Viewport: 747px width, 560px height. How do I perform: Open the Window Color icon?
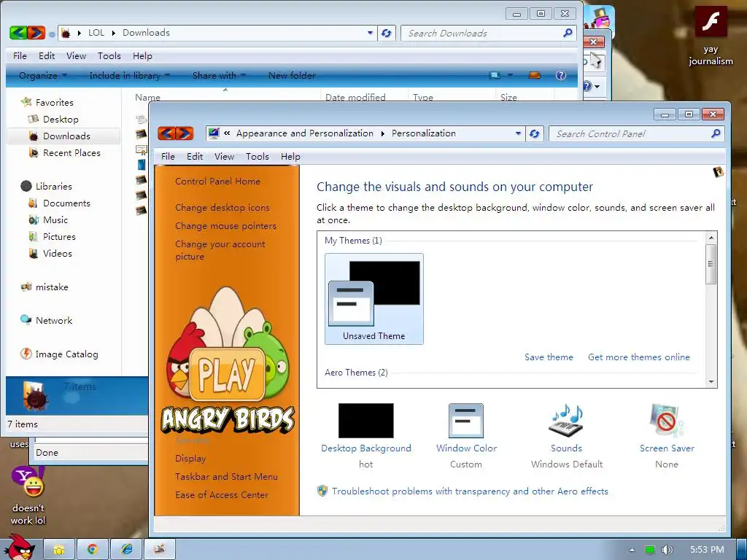click(466, 421)
